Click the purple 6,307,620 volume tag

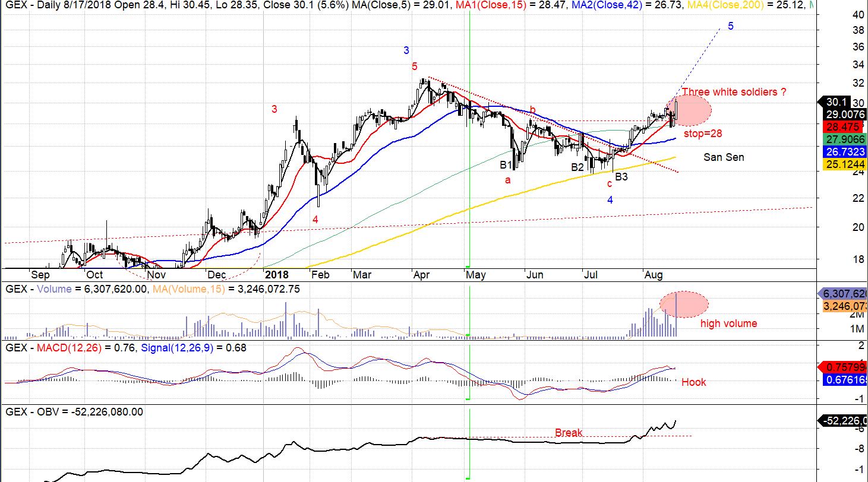[x=842, y=293]
